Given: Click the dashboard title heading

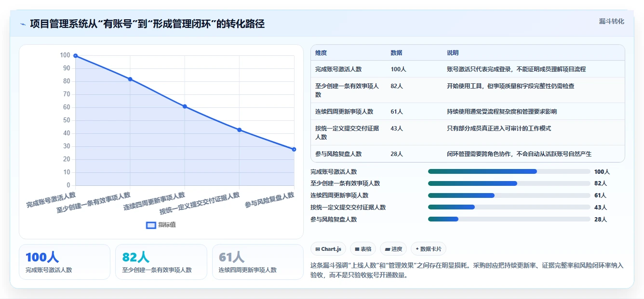Looking at the screenshot, I should [x=147, y=24].
